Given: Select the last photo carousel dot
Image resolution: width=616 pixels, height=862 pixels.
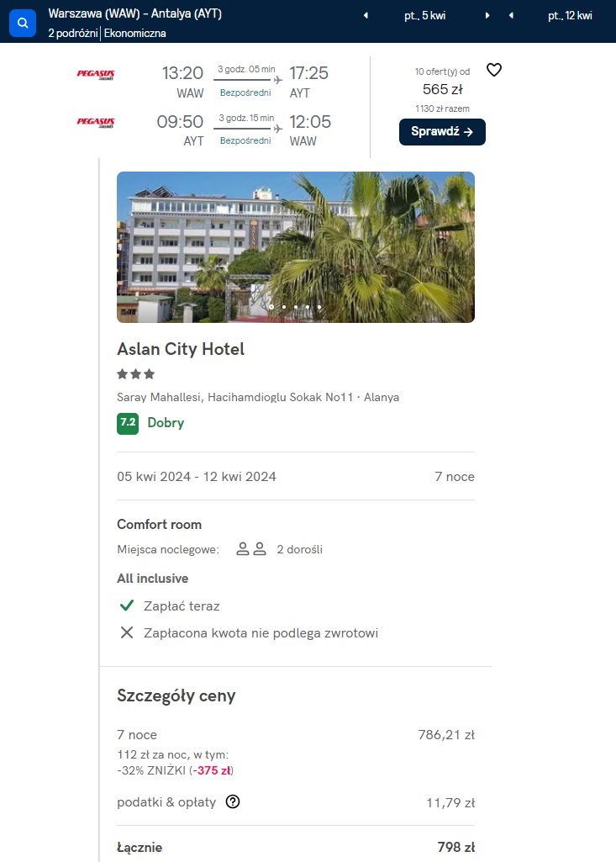Looking at the screenshot, I should (319, 307).
